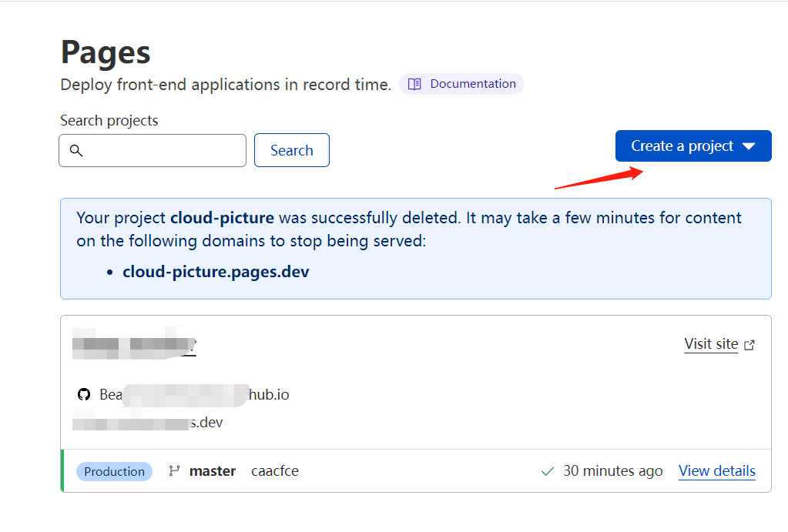This screenshot has width=788, height=532.
Task: Click the Pages heading
Action: [x=106, y=53]
